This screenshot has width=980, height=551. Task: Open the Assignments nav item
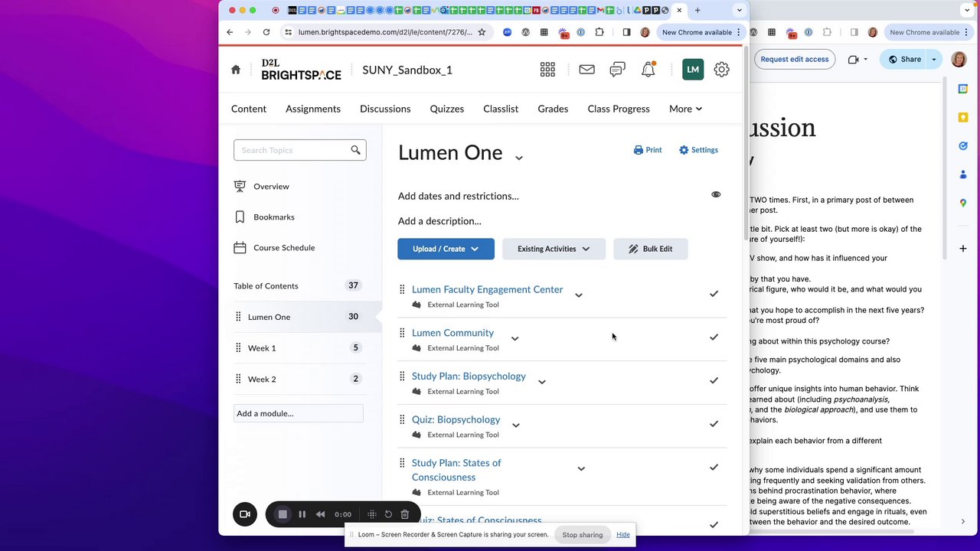pos(313,109)
